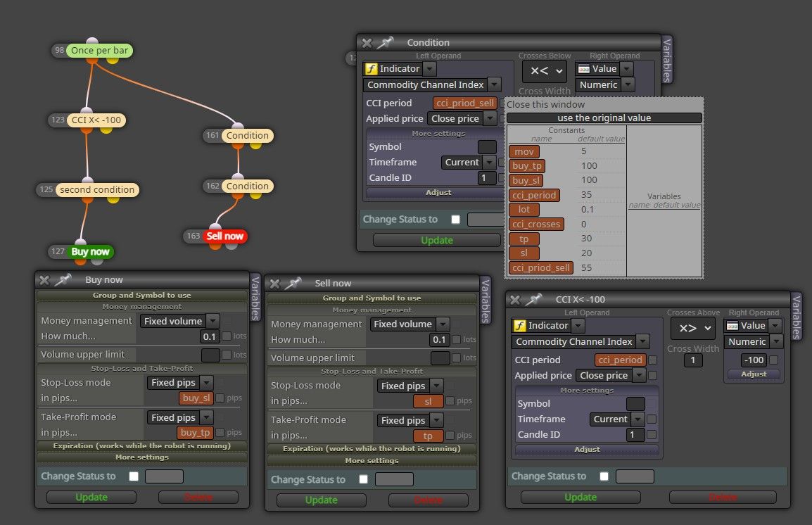Toggle pips checkbox beside buy_sl in Buy now
The height and width of the screenshot is (525, 812).
click(220, 398)
